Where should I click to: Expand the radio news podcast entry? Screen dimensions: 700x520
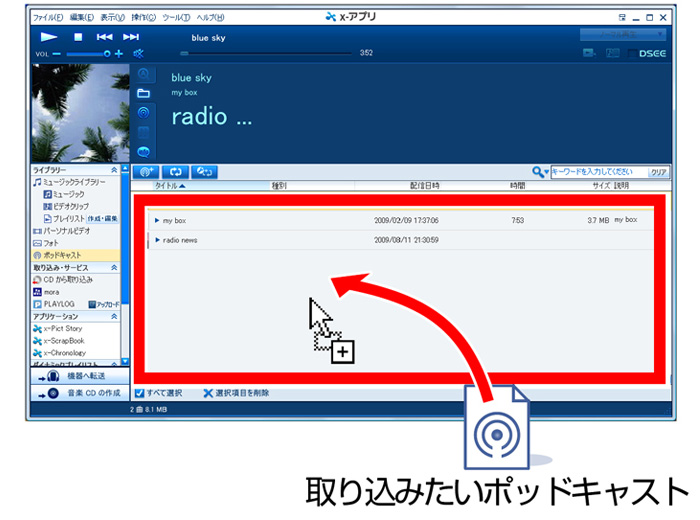(157, 240)
